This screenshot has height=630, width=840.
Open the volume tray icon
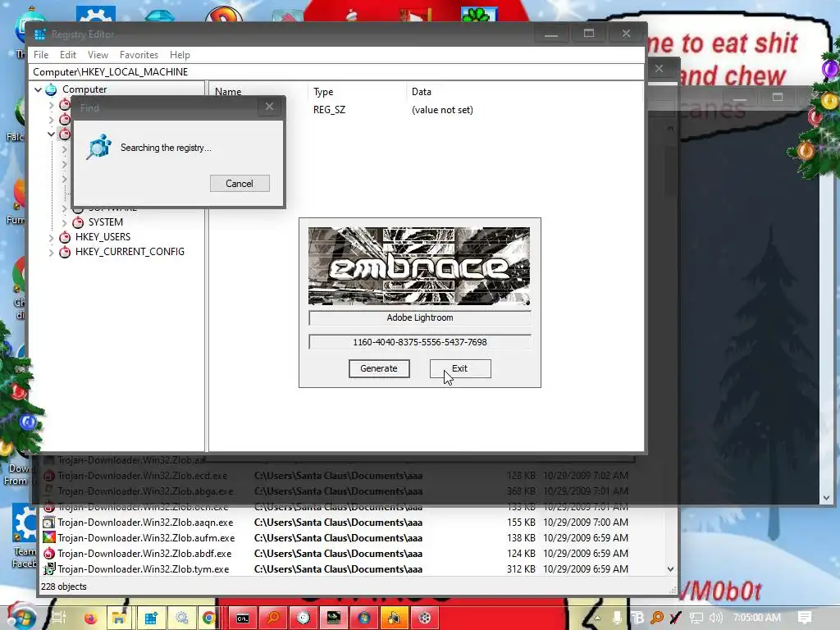pos(715,618)
